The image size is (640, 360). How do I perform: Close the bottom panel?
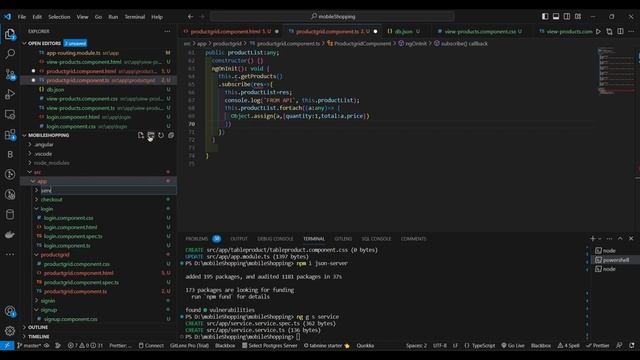(x=631, y=238)
